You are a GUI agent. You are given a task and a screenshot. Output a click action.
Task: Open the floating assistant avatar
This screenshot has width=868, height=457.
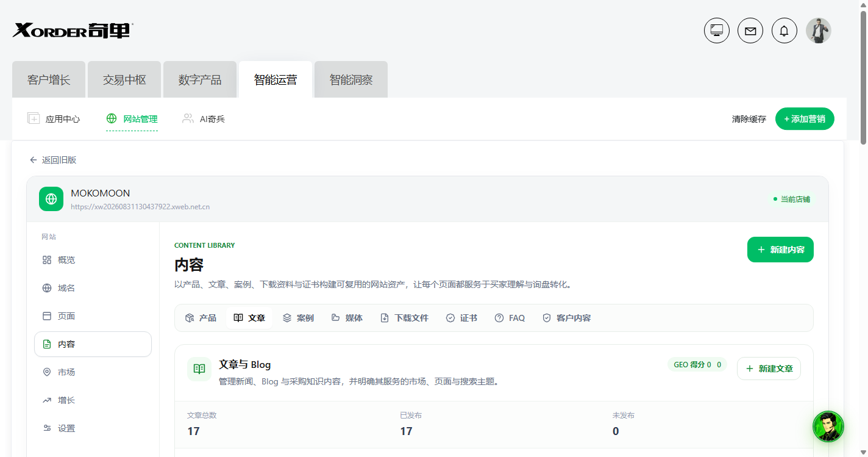(828, 426)
